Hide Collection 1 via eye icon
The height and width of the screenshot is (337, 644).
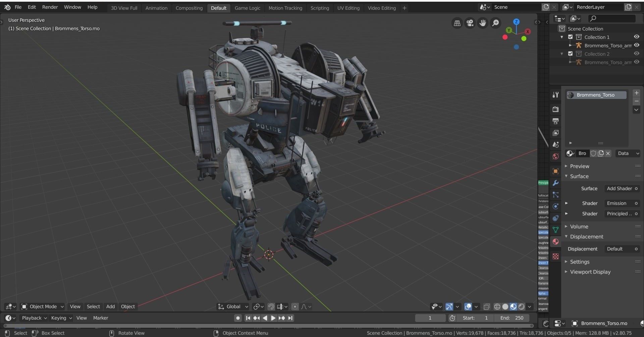pos(636,37)
